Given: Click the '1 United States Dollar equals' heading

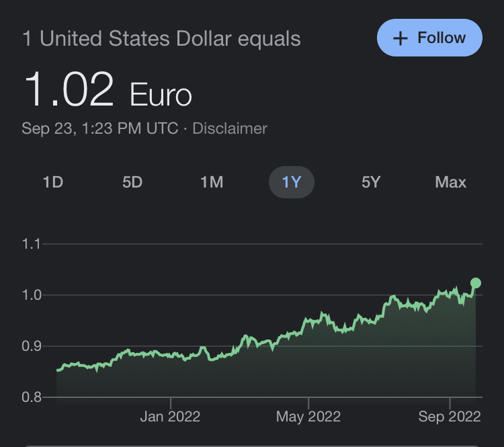Looking at the screenshot, I should [x=161, y=38].
